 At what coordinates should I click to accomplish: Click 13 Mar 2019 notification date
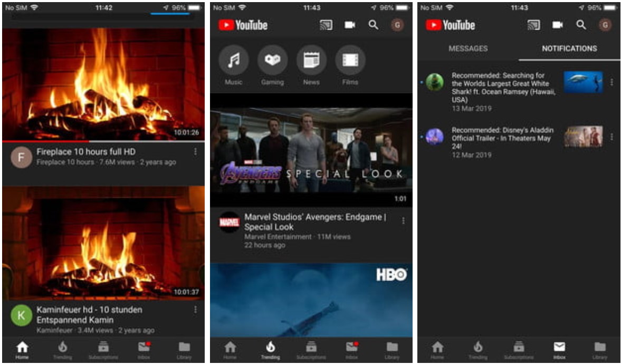pos(471,109)
